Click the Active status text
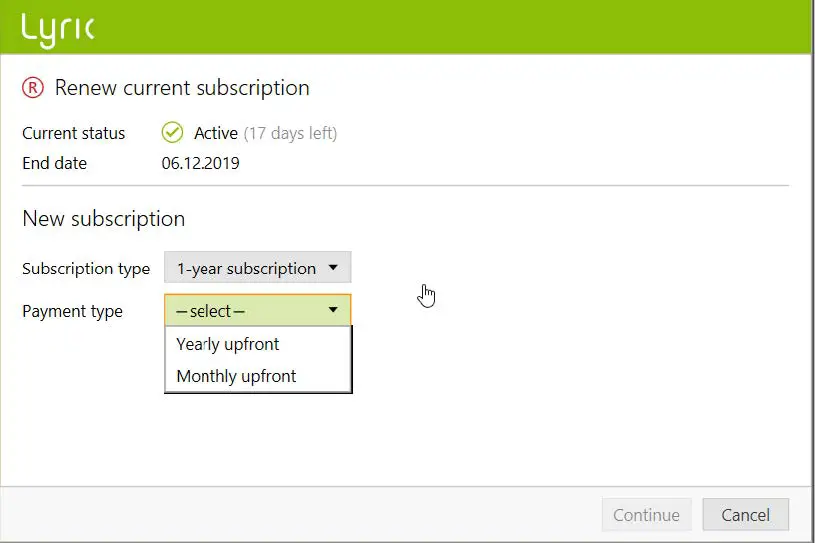The width and height of the screenshot is (815, 543). click(216, 133)
